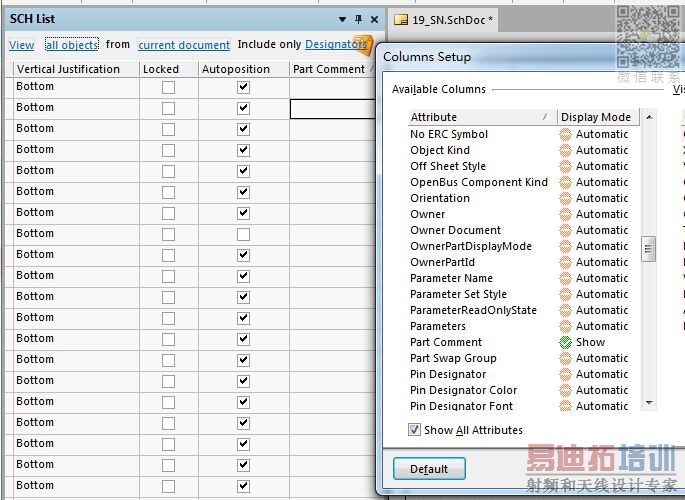This screenshot has height=500, width=685.
Task: Click the Part Comment column header in SCH List
Action: click(x=332, y=69)
